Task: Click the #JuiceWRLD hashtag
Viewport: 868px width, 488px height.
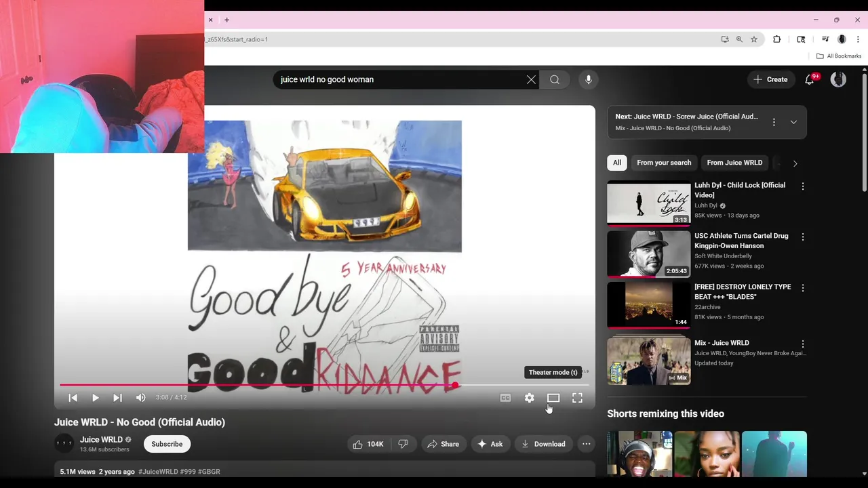Action: 158,472
